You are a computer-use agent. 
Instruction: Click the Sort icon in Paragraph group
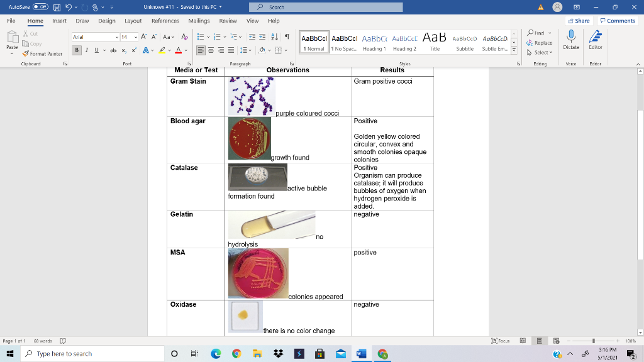(275, 36)
